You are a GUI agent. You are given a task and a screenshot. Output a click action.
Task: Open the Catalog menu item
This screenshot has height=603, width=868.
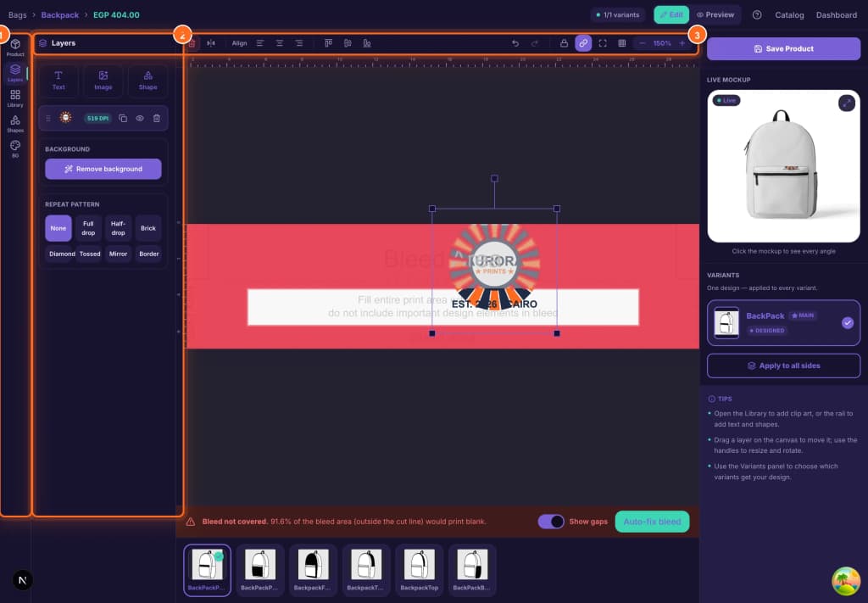point(789,15)
